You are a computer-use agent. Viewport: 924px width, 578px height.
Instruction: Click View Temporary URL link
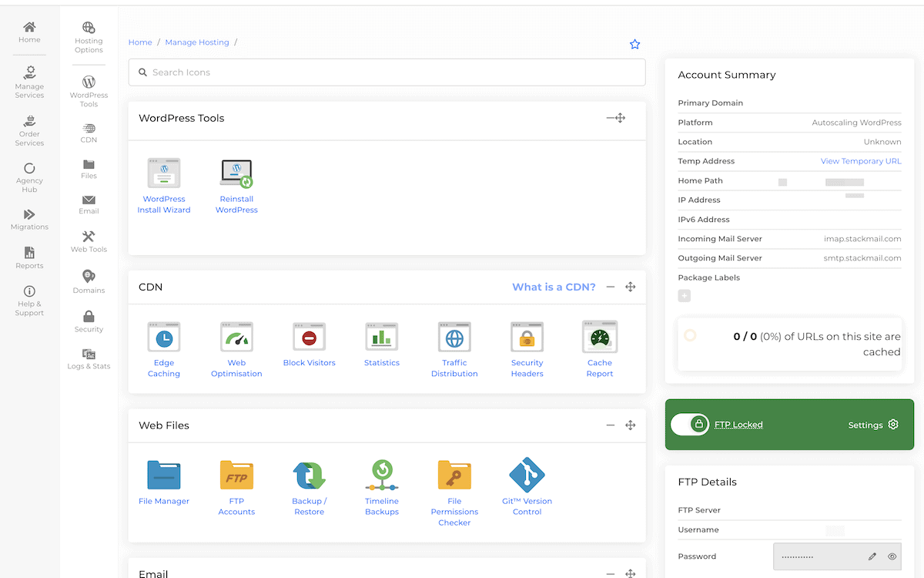click(x=861, y=161)
